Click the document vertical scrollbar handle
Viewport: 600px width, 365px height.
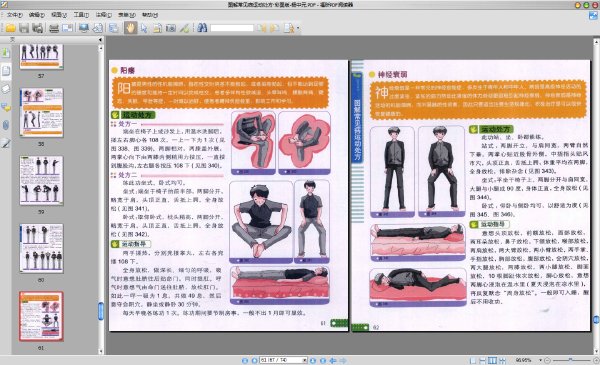pos(597,320)
